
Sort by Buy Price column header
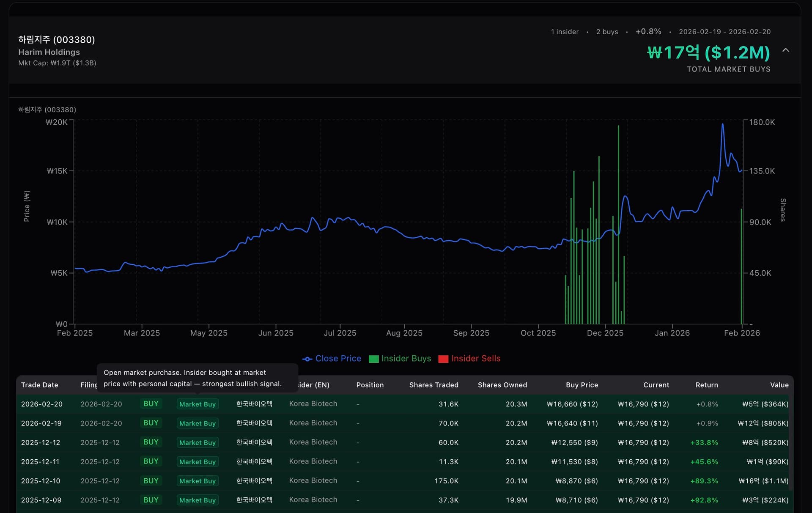(582, 385)
